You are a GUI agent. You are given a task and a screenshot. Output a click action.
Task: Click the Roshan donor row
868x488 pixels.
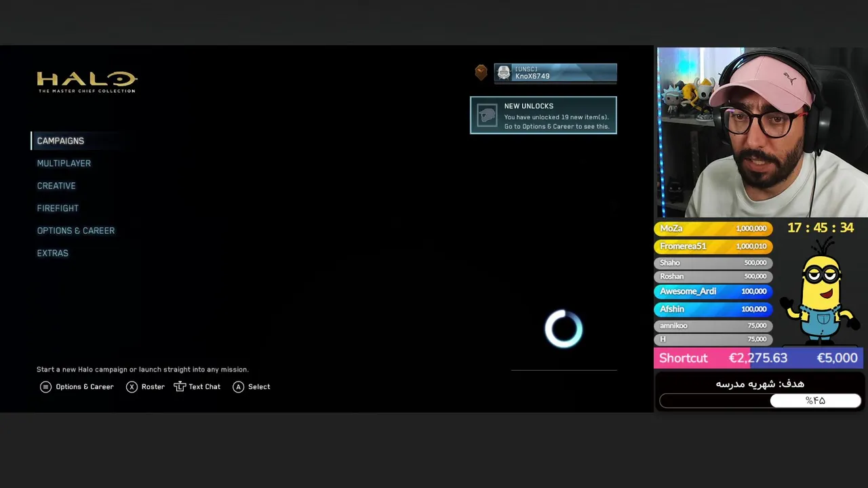[713, 277]
